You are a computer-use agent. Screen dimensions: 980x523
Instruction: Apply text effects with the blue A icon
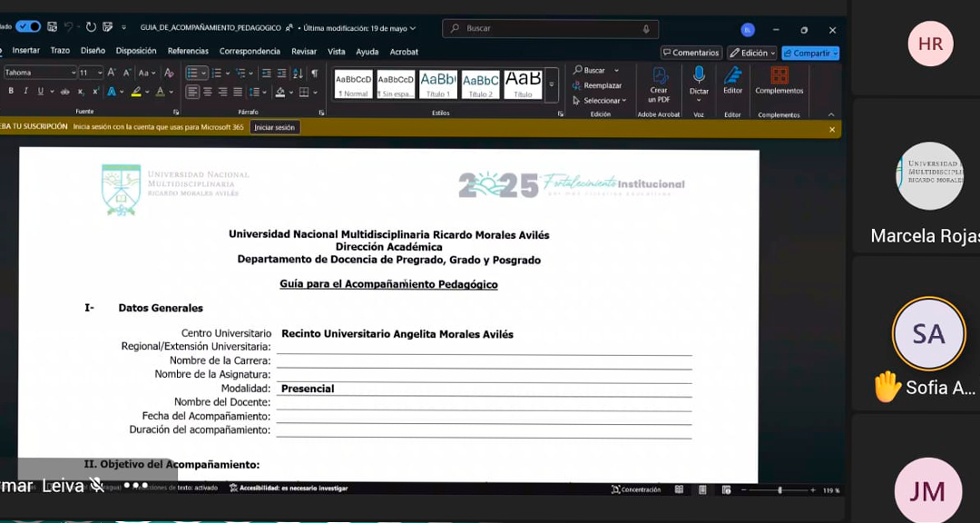112,92
